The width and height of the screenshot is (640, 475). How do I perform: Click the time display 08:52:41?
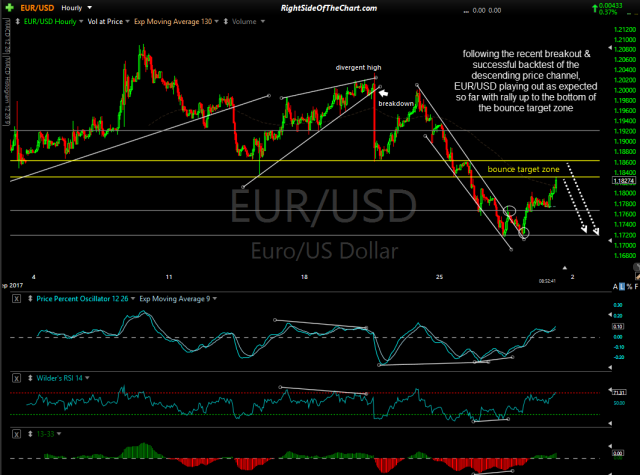[x=547, y=281]
